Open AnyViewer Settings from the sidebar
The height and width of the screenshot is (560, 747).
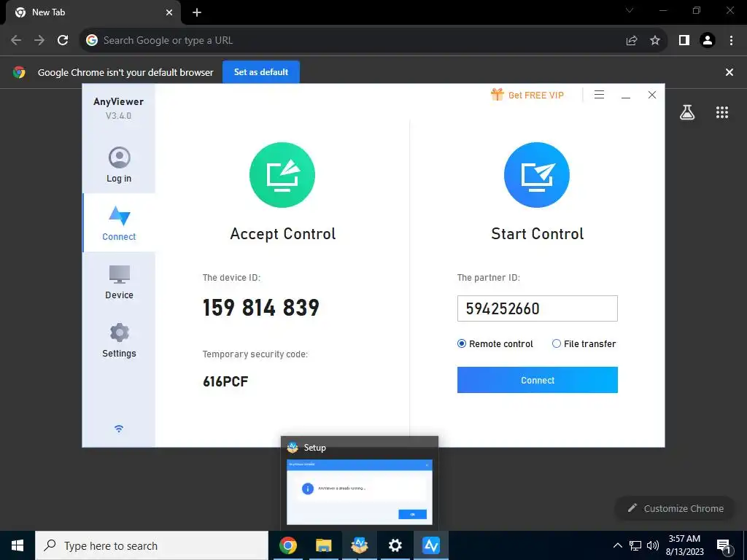click(x=119, y=340)
